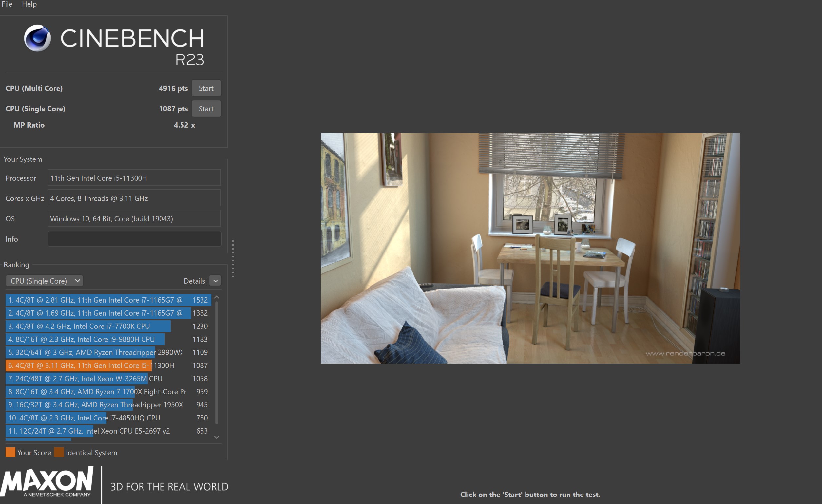This screenshot has width=822, height=504.
Task: Select ranking row 4 Core i9-9880H
Action: [x=108, y=339]
